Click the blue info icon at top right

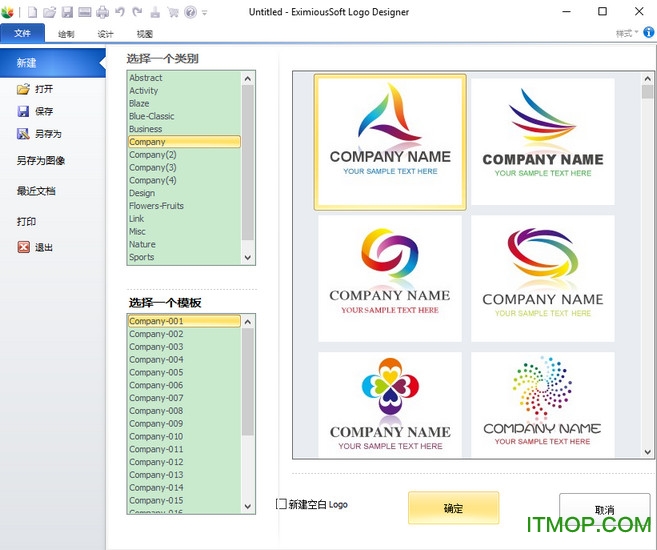[x=649, y=32]
